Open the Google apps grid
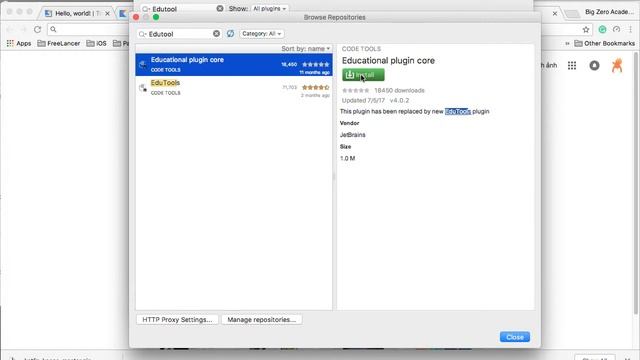The height and width of the screenshot is (360, 640). (x=572, y=65)
